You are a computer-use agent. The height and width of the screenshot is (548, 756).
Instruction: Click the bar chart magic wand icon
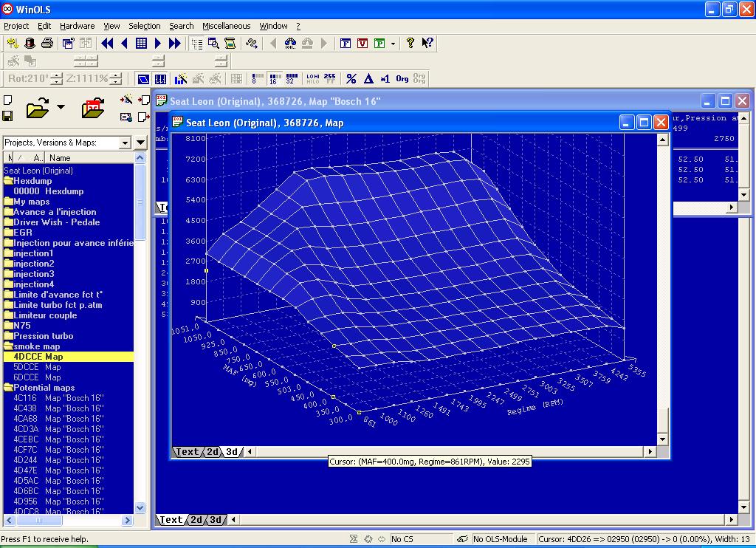(181, 78)
